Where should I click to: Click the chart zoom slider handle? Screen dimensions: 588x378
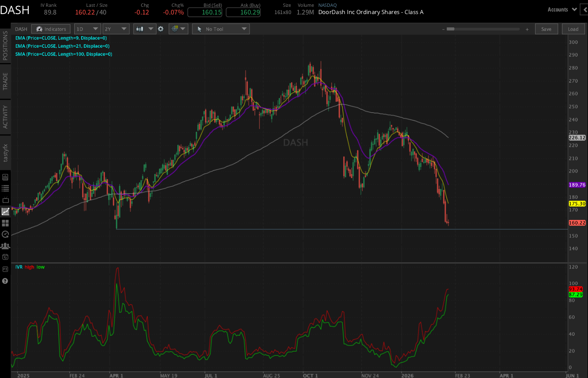[x=451, y=29]
